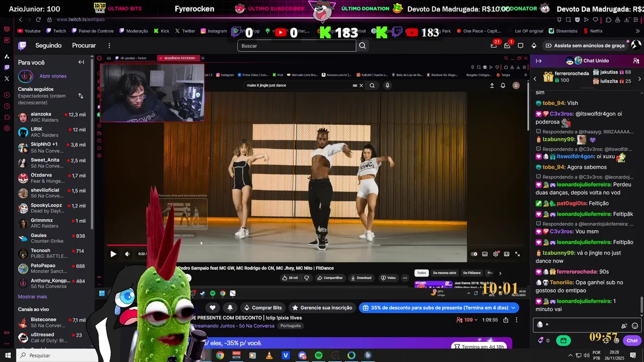Open the Prime loot crown icon with 21 badge
This screenshot has height=362, width=644.
[494, 46]
